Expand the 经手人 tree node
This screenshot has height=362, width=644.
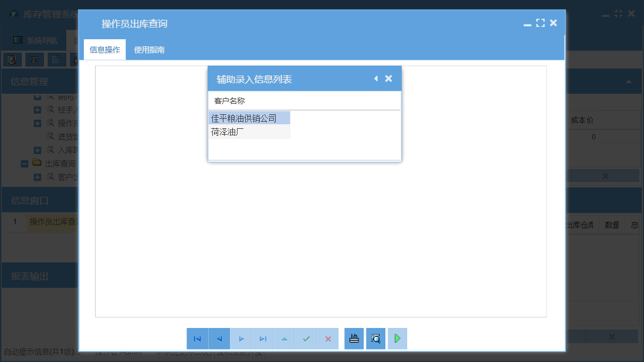pyautogui.click(x=38, y=110)
